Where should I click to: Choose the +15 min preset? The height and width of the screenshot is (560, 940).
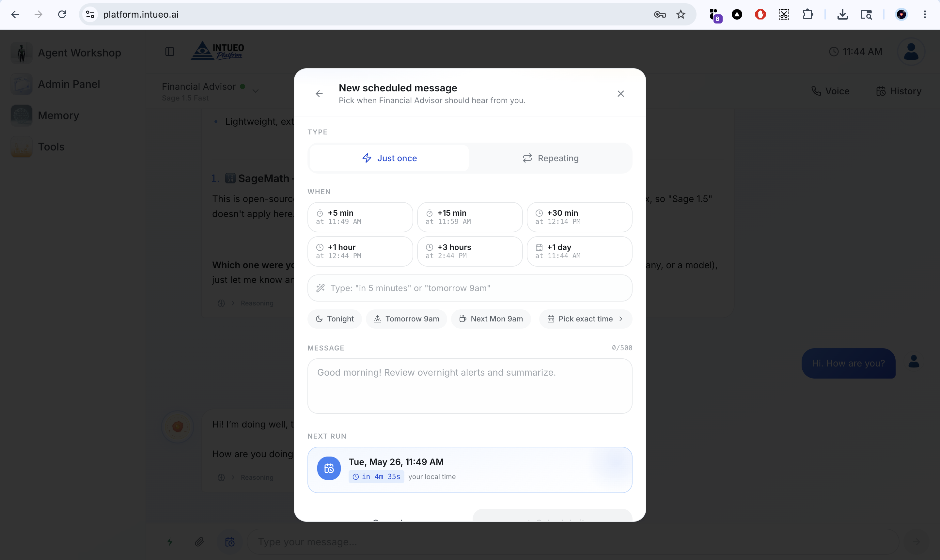pos(470,217)
